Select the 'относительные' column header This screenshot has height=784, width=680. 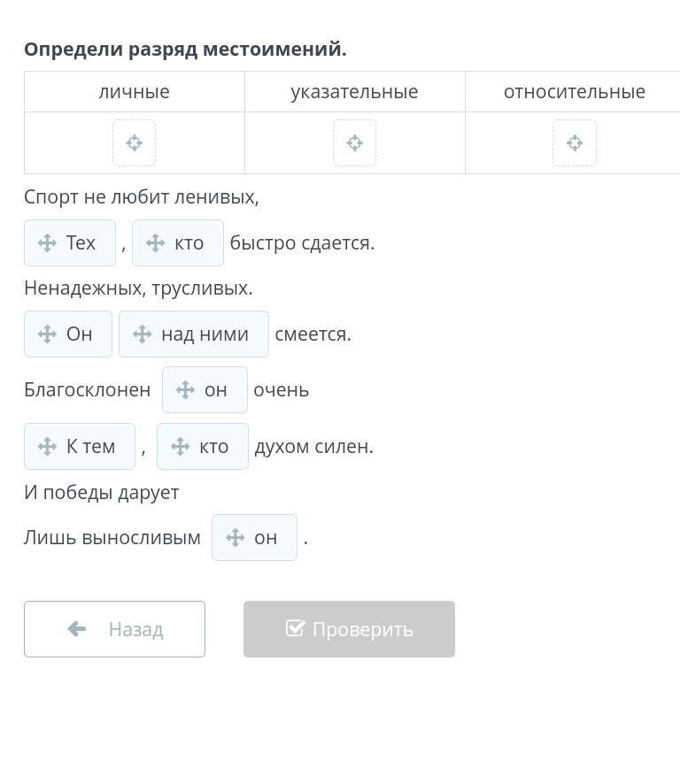(x=574, y=91)
